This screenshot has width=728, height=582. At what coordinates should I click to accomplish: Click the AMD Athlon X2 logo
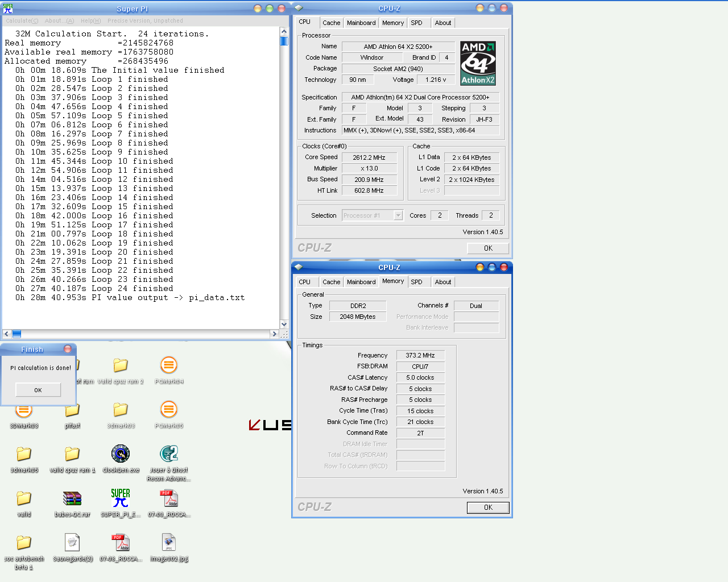pyautogui.click(x=478, y=63)
